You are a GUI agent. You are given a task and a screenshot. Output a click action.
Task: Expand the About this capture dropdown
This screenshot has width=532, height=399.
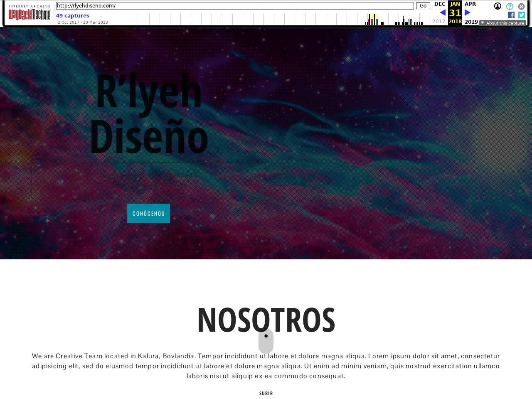[502, 23]
